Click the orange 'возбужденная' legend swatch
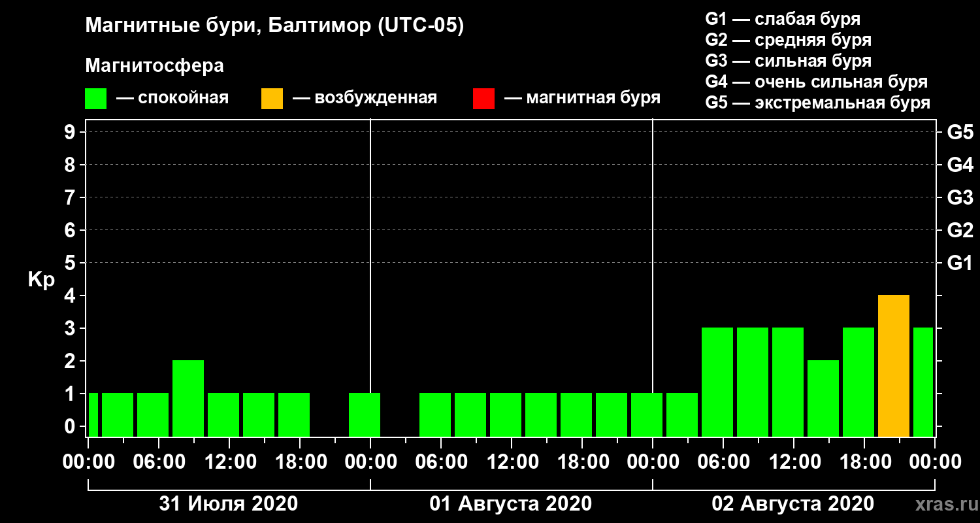The height and width of the screenshot is (523, 980). click(x=272, y=99)
